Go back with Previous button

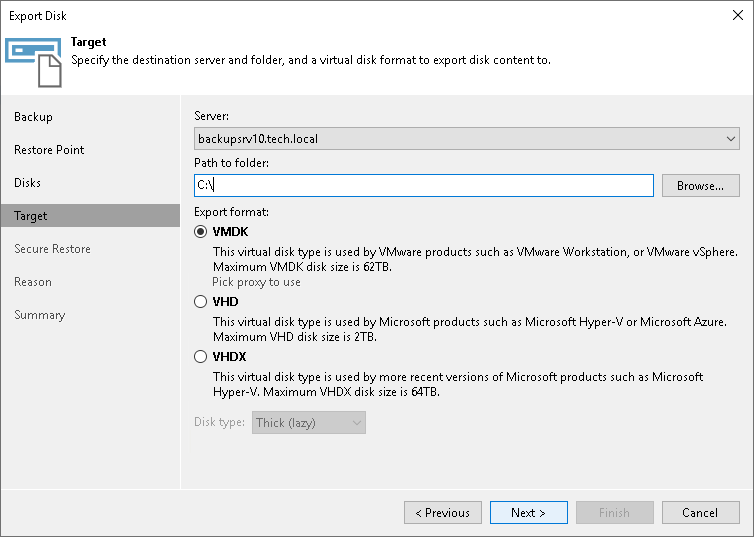(x=442, y=513)
